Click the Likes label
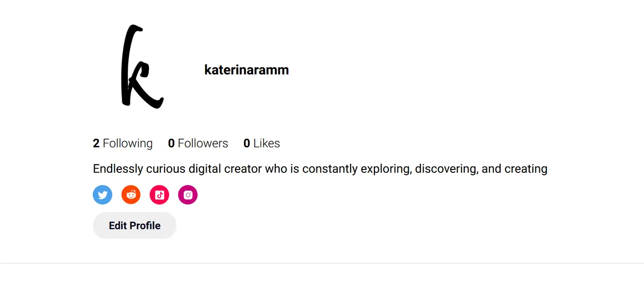 point(266,143)
